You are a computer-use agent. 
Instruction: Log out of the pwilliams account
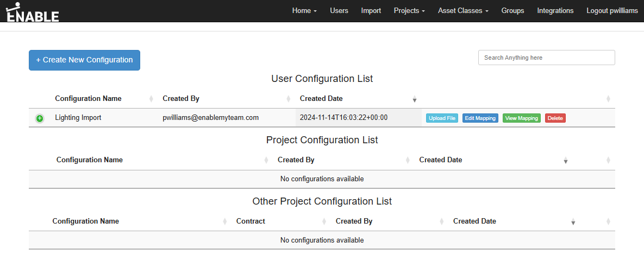pos(612,11)
